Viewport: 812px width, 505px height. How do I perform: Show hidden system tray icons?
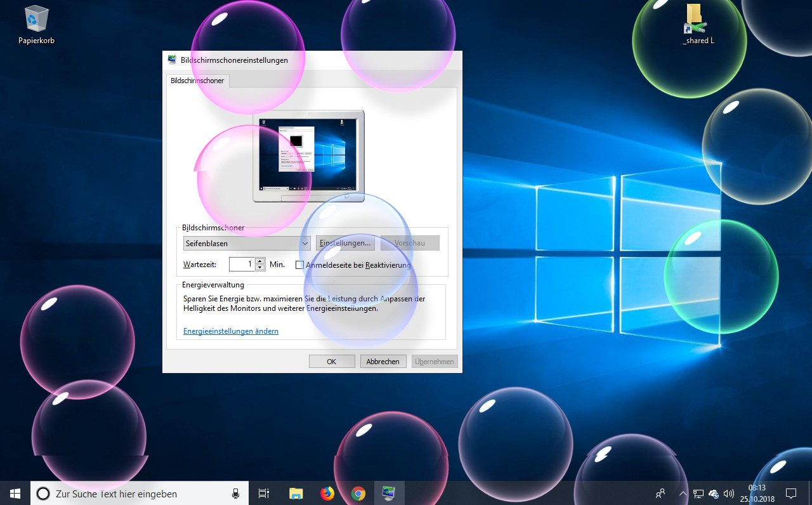click(683, 493)
